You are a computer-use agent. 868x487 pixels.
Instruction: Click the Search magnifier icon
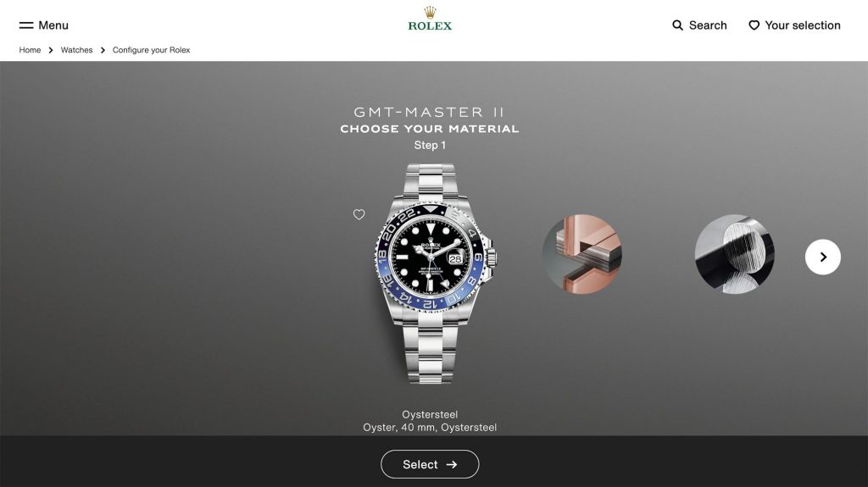click(677, 25)
